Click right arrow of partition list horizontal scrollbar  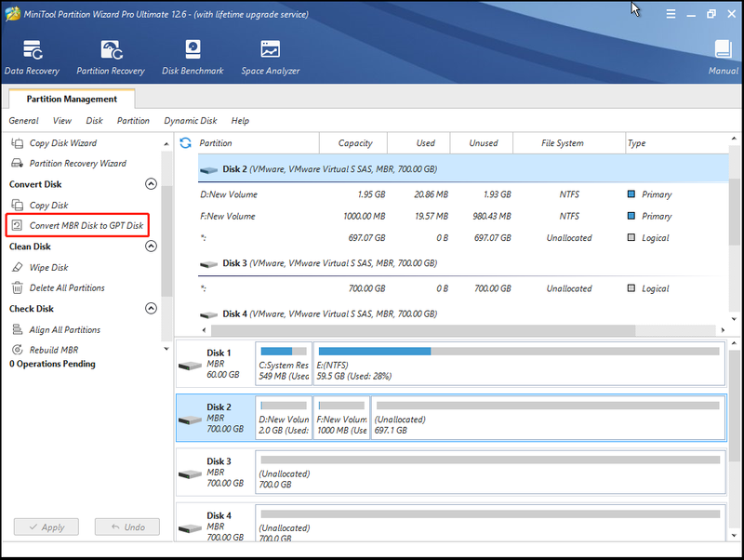point(723,330)
